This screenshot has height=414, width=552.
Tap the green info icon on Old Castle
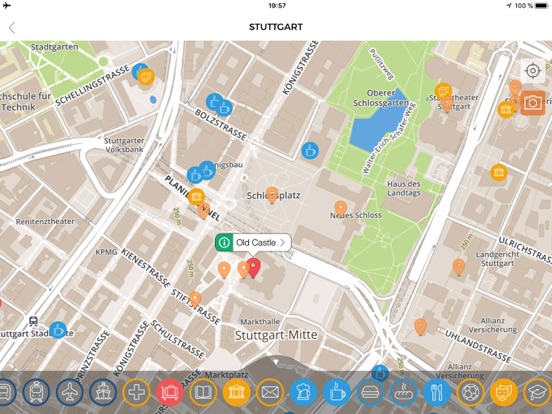224,242
